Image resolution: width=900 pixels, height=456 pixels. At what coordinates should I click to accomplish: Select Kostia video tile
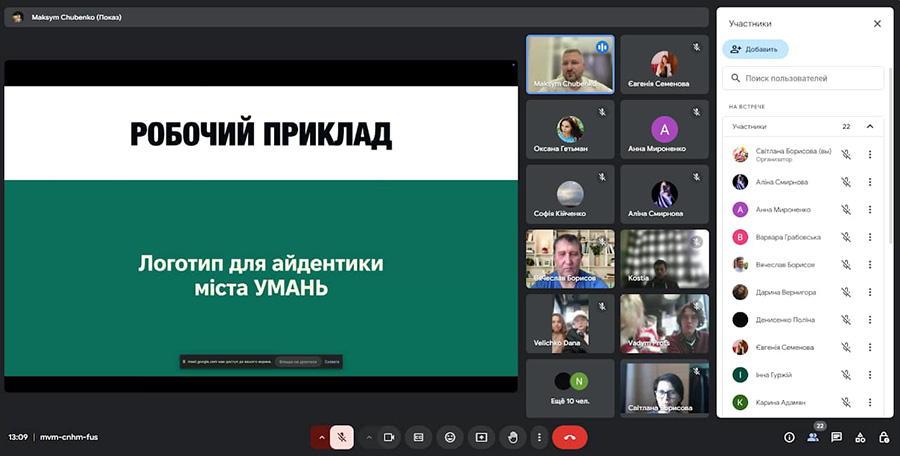(x=664, y=259)
